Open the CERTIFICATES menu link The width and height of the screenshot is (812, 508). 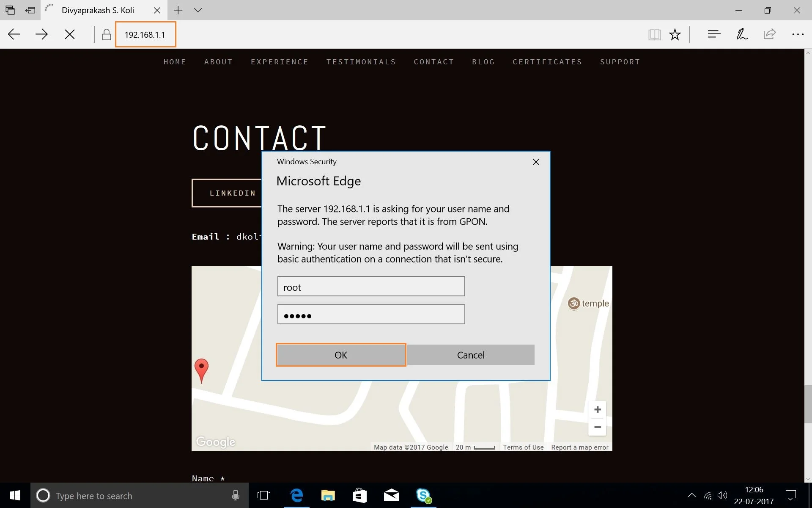pos(547,62)
